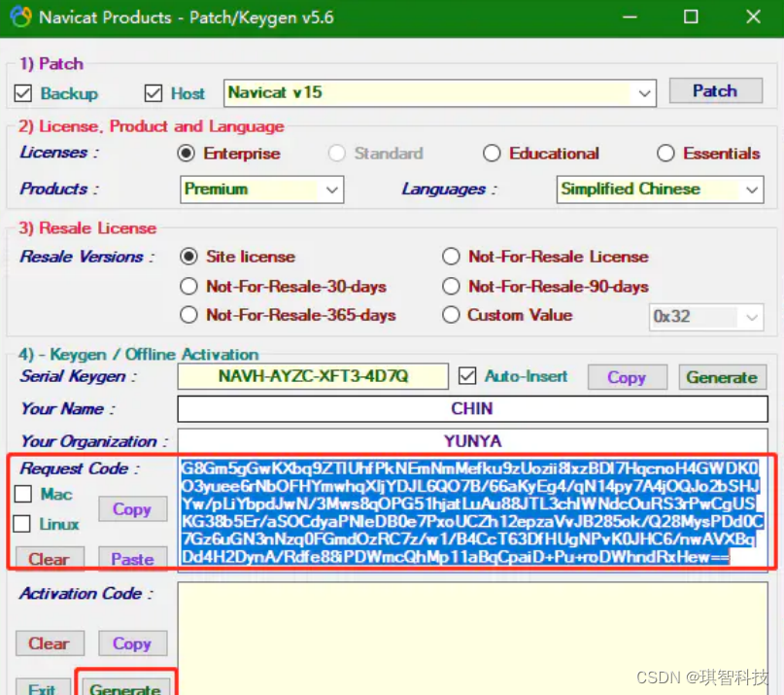Select Not-For-Resale-90-days radio button
Screen dimensions: 784x695
pyautogui.click(x=451, y=286)
